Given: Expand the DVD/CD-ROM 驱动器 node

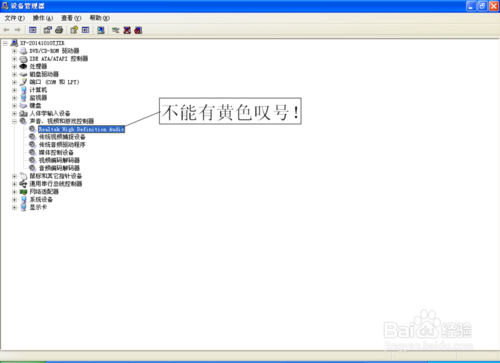Looking at the screenshot, I should [14, 51].
